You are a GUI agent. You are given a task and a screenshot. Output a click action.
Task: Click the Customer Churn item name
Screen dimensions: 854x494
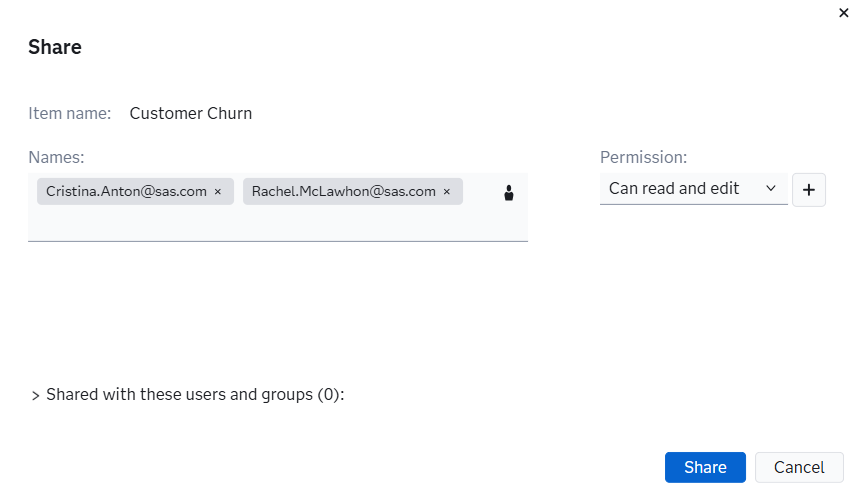click(x=191, y=113)
